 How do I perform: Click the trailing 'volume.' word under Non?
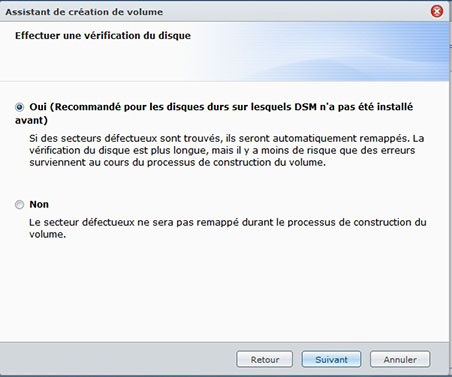click(x=47, y=234)
